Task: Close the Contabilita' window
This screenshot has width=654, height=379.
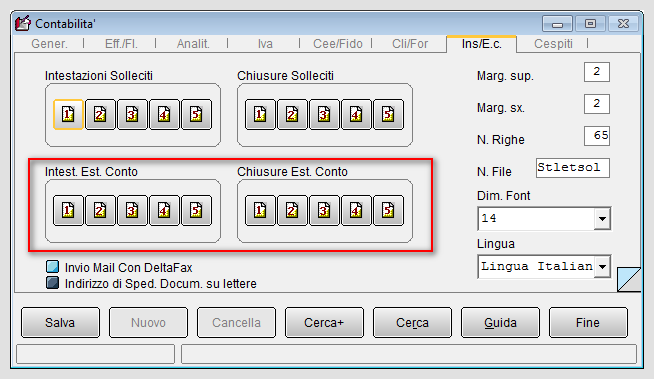Action: tap(623, 24)
